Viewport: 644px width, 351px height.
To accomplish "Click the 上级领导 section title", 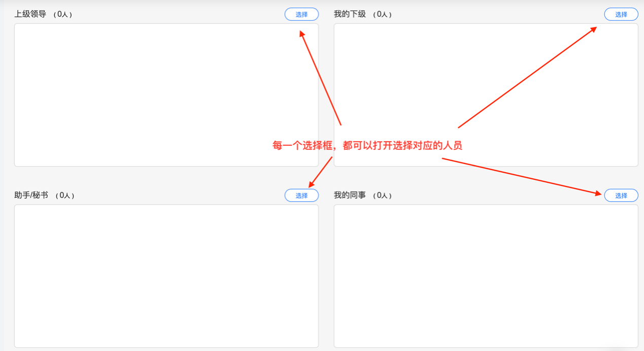I will point(28,14).
